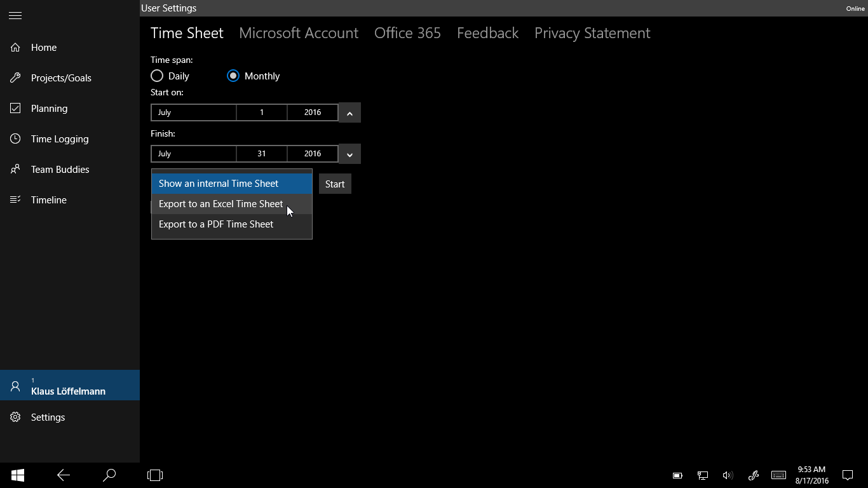Open the Start on year picker
Image resolution: width=868 pixels, height=488 pixels.
[313, 112]
